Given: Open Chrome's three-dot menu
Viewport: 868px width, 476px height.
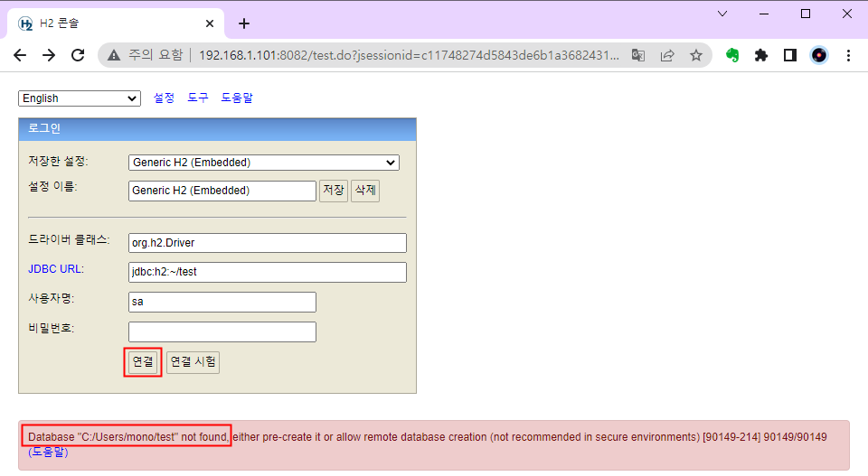Looking at the screenshot, I should click(848, 55).
